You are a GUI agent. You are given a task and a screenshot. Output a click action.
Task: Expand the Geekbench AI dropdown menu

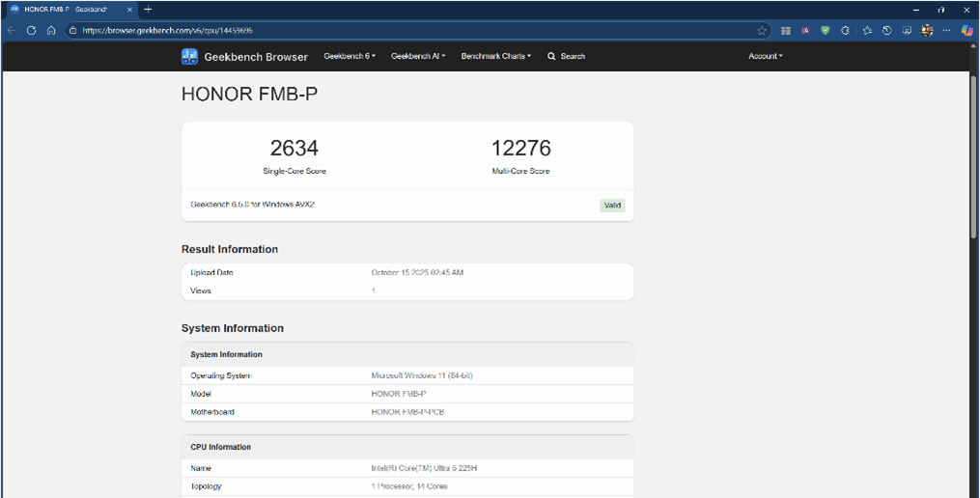click(418, 56)
